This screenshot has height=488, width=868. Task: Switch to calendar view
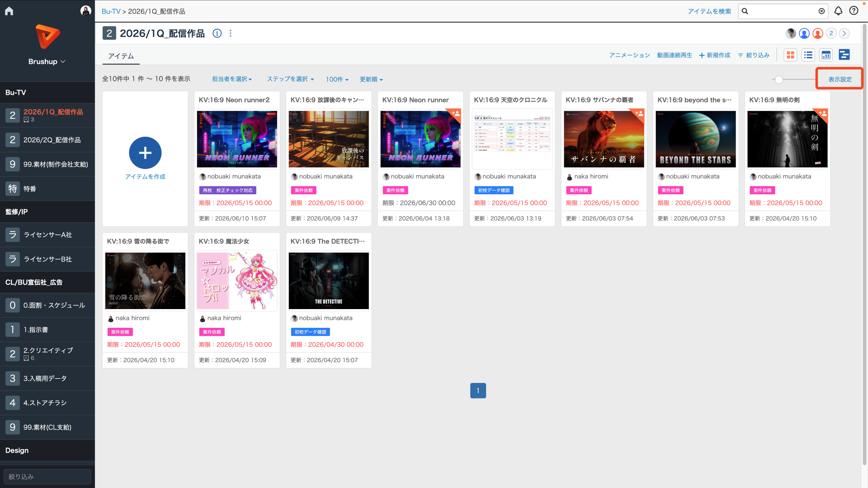pos(826,55)
